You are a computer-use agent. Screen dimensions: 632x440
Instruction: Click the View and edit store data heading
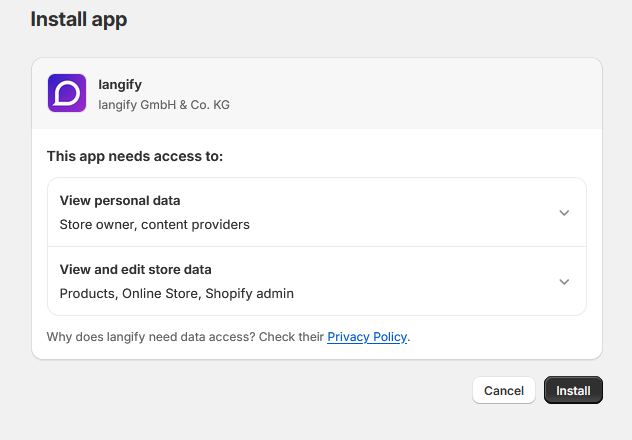coord(135,269)
